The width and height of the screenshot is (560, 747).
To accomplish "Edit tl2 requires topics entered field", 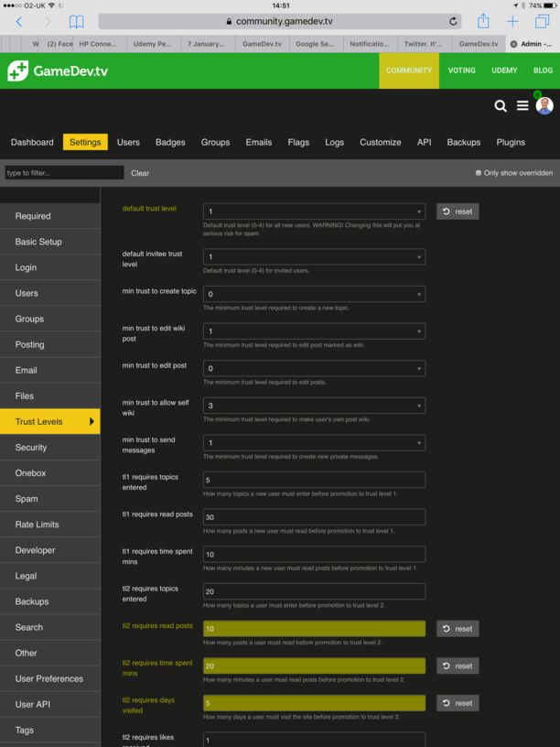I will point(314,591).
